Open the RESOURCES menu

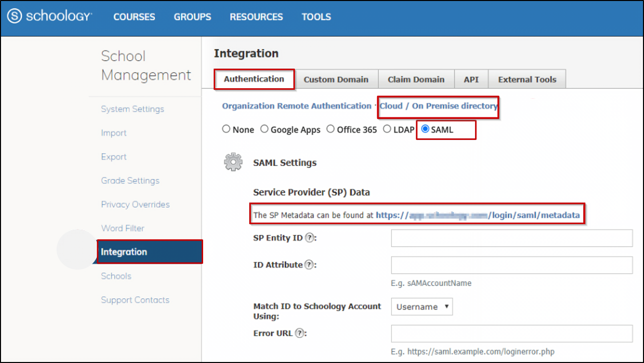pyautogui.click(x=256, y=17)
